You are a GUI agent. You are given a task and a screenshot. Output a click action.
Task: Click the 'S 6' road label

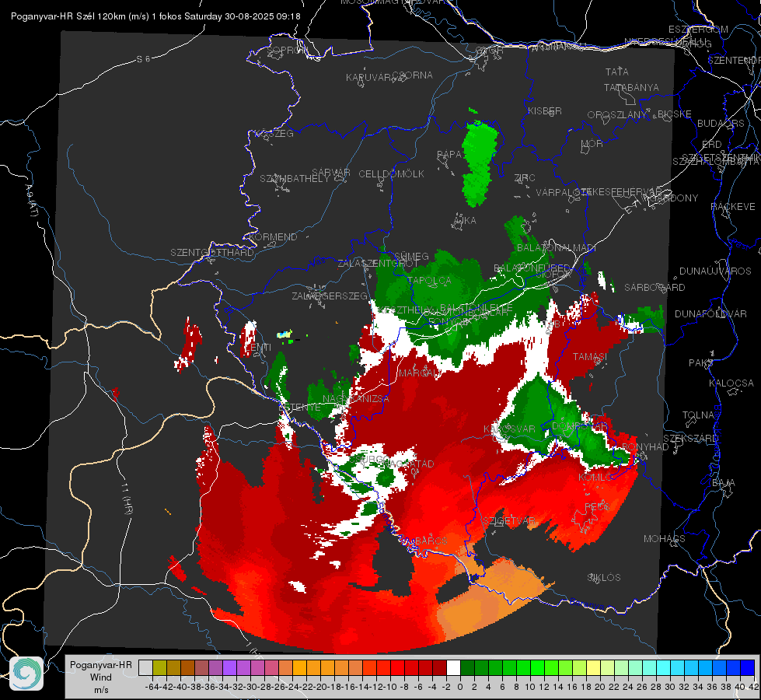pos(143,59)
